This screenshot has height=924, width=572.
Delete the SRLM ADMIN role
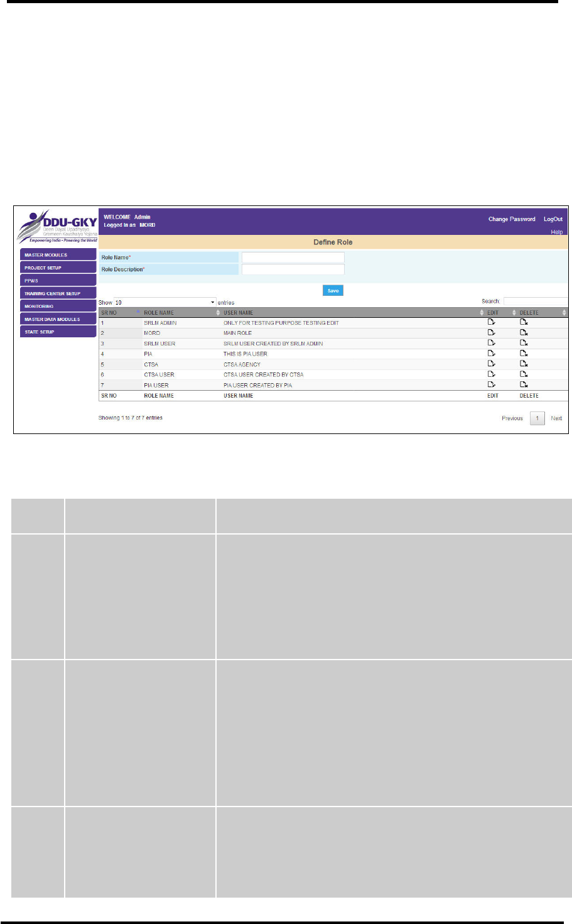click(x=524, y=322)
